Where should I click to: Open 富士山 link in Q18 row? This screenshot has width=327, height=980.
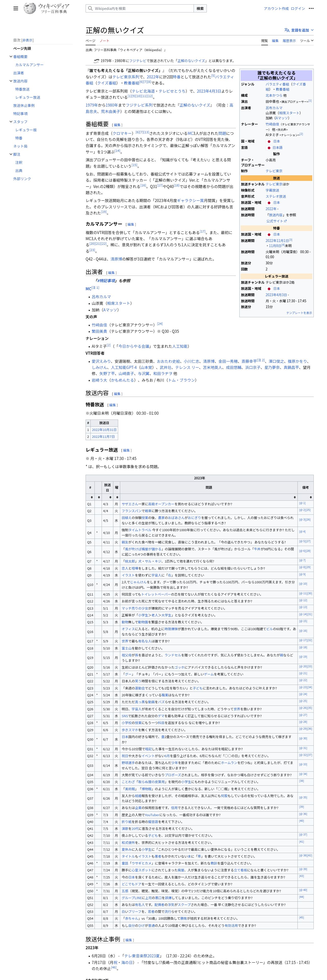pos(126,648)
